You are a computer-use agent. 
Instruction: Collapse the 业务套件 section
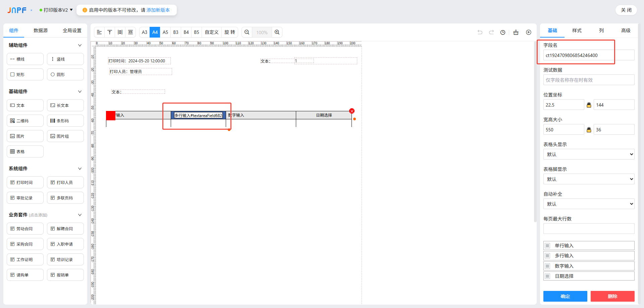pos(80,215)
